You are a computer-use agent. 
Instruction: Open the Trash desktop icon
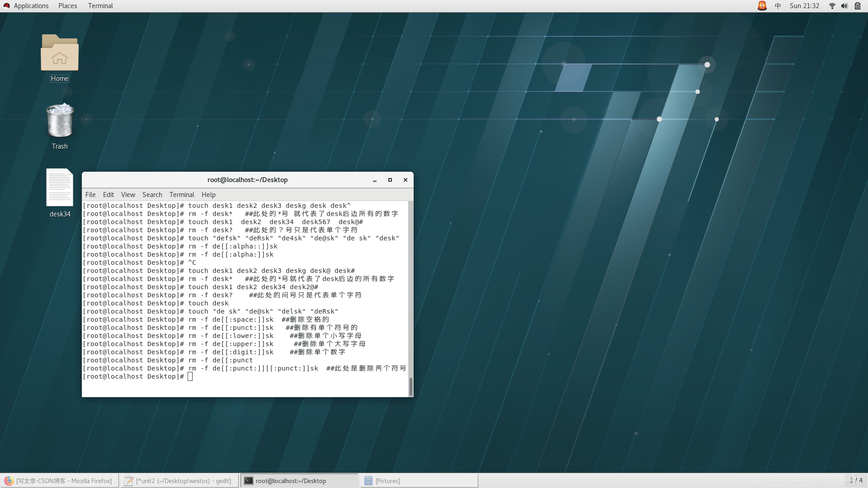pos(60,121)
